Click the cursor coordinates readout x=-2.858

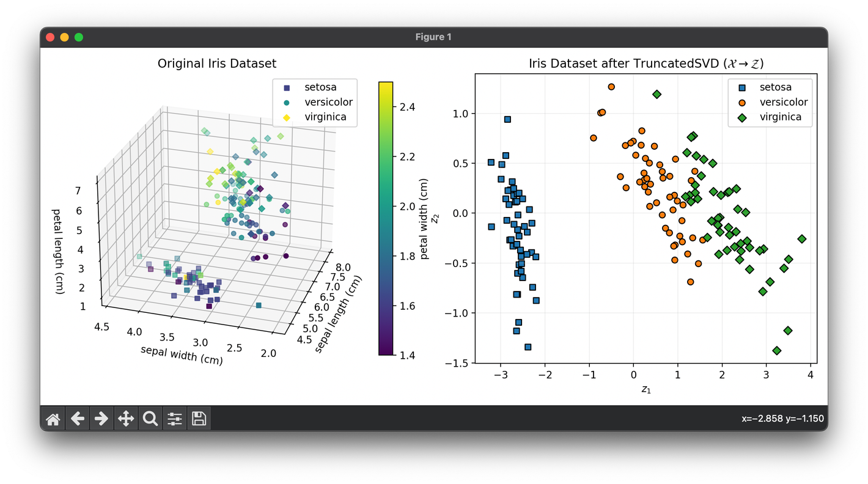coord(782,419)
